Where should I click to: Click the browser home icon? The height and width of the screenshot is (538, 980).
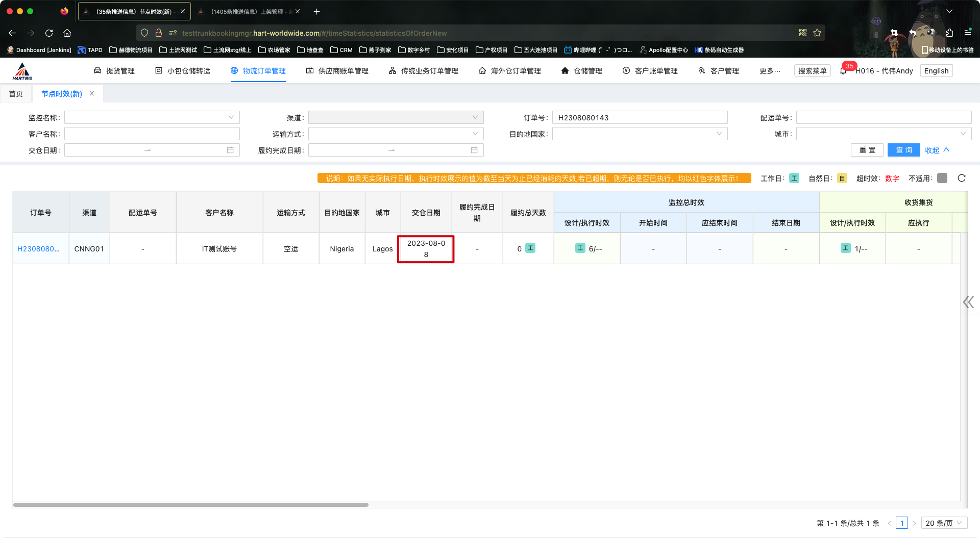[67, 33]
